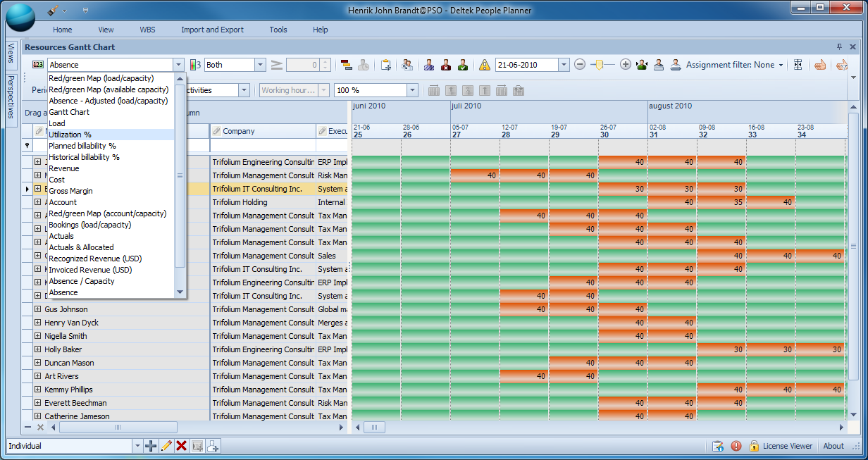Screen dimensions: 868x460
Task: Click the Company column header
Action: pos(239,131)
